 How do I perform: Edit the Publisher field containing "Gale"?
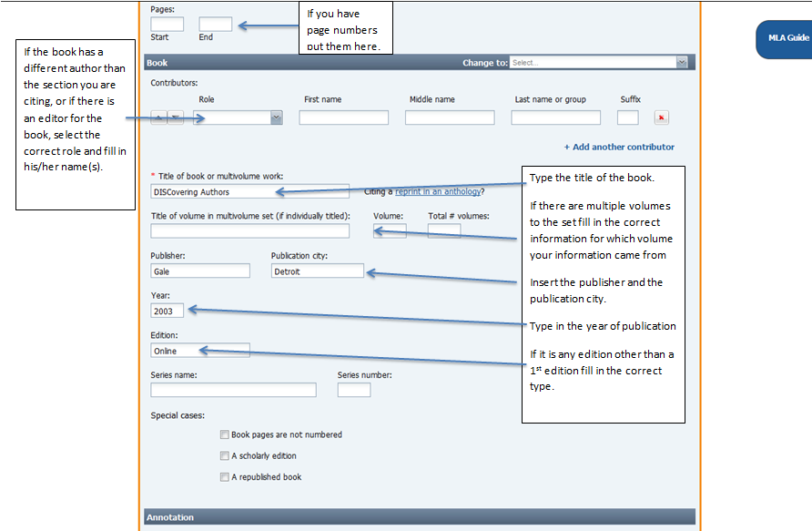click(200, 271)
